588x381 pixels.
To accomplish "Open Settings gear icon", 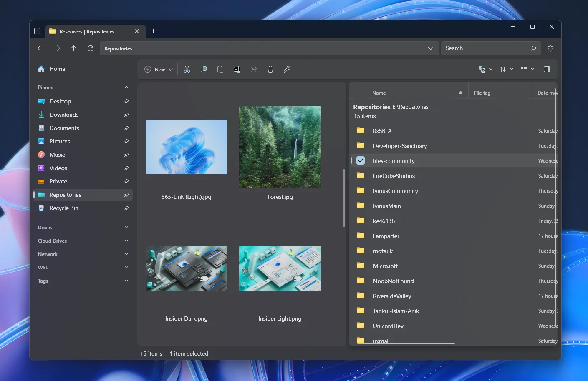I will [x=550, y=48].
